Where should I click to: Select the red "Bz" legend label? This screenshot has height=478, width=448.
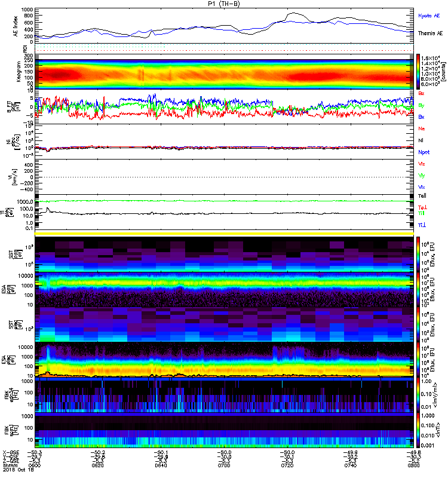[421, 93]
